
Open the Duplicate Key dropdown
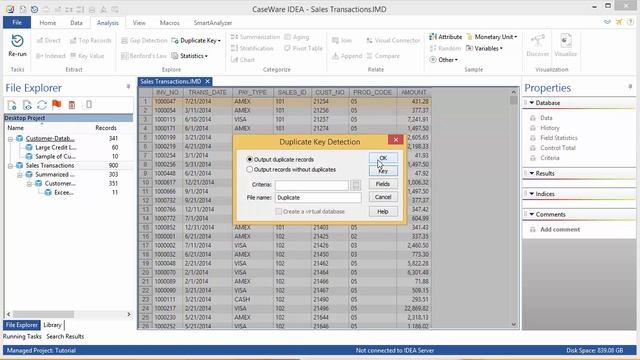[x=196, y=40]
